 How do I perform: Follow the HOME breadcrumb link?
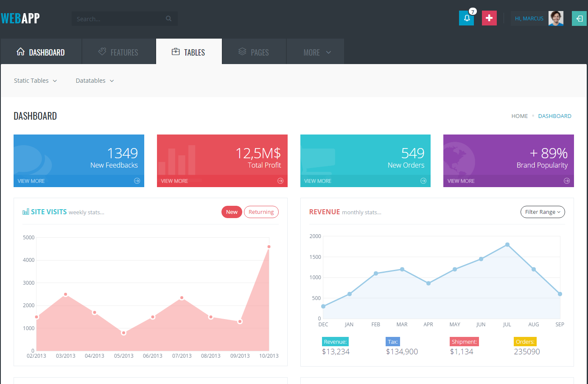point(519,116)
